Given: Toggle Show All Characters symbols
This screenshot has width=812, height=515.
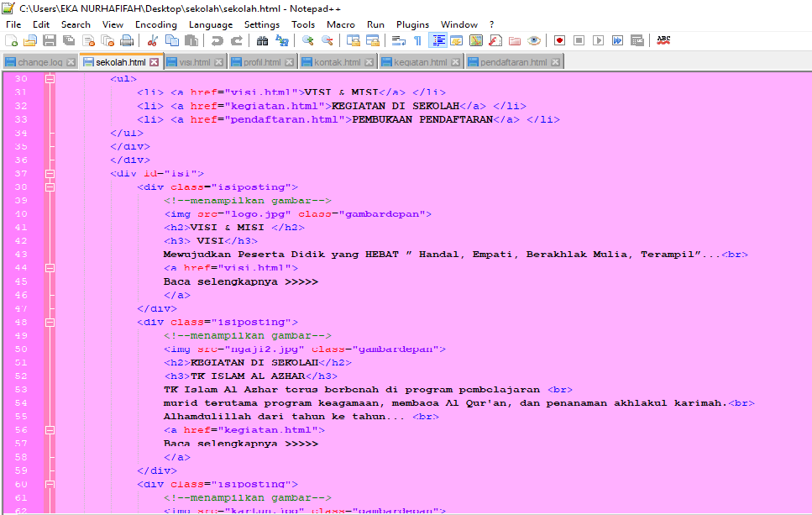Looking at the screenshot, I should pos(416,39).
